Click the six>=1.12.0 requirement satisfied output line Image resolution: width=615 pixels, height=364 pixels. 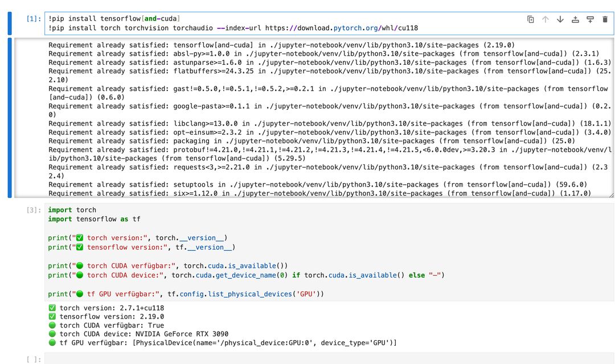(x=319, y=193)
